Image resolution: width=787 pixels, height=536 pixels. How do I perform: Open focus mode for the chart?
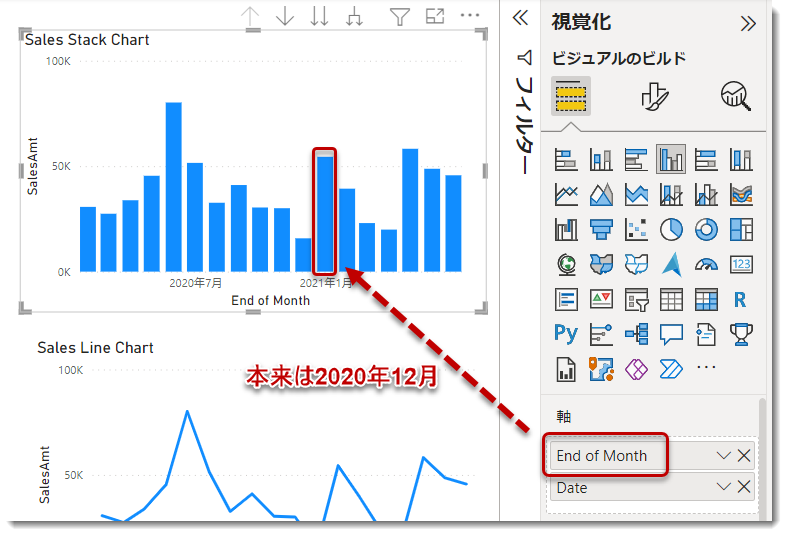click(x=435, y=16)
